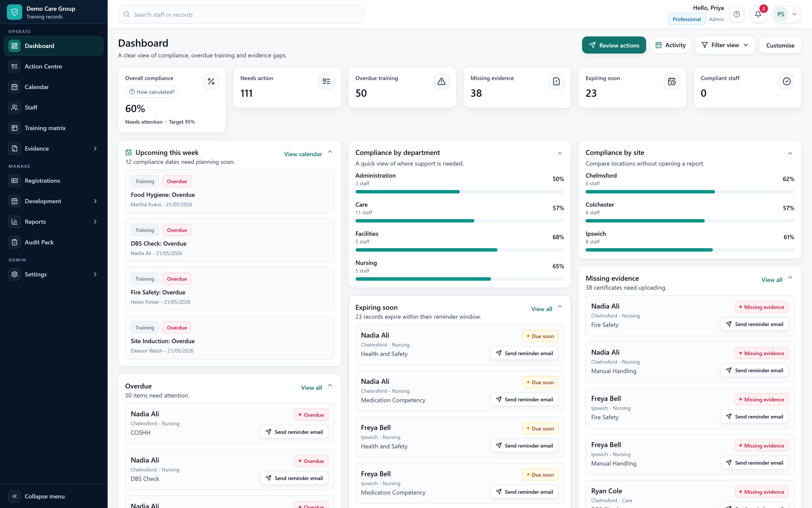Click the Settings gear icon in sidebar

click(15, 274)
